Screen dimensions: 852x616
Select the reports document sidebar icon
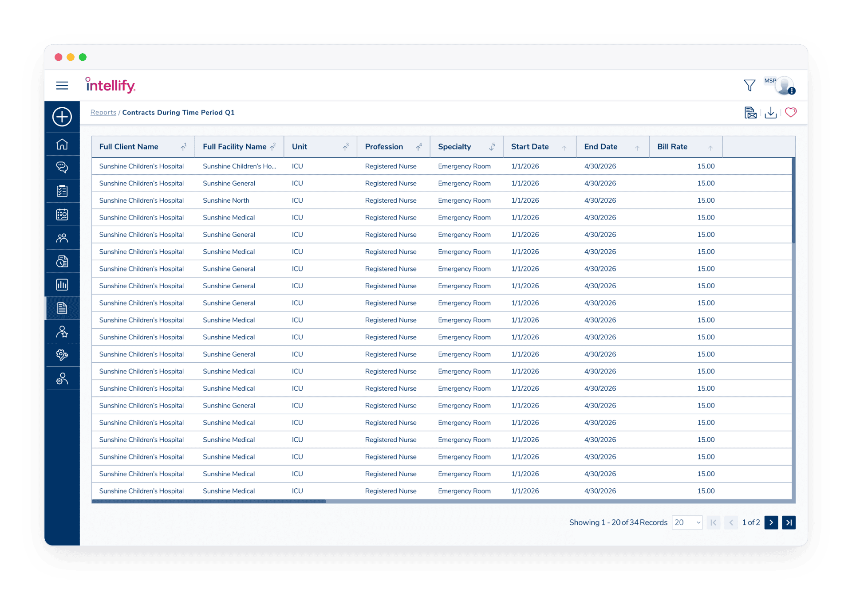pyautogui.click(x=62, y=308)
